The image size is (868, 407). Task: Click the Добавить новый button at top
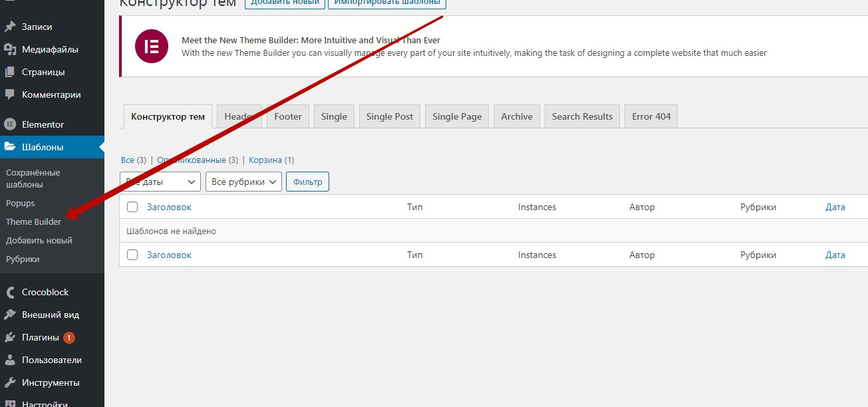pyautogui.click(x=285, y=3)
